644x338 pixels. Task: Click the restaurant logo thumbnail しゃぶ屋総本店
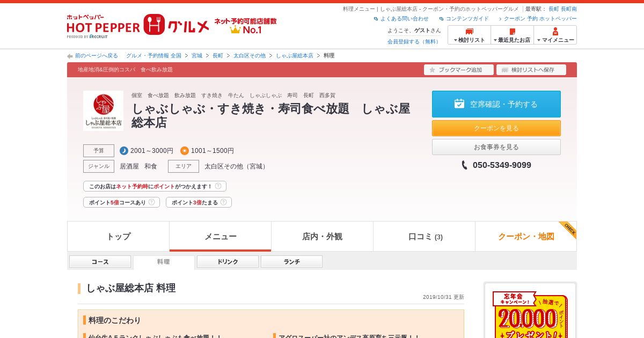[x=103, y=111]
